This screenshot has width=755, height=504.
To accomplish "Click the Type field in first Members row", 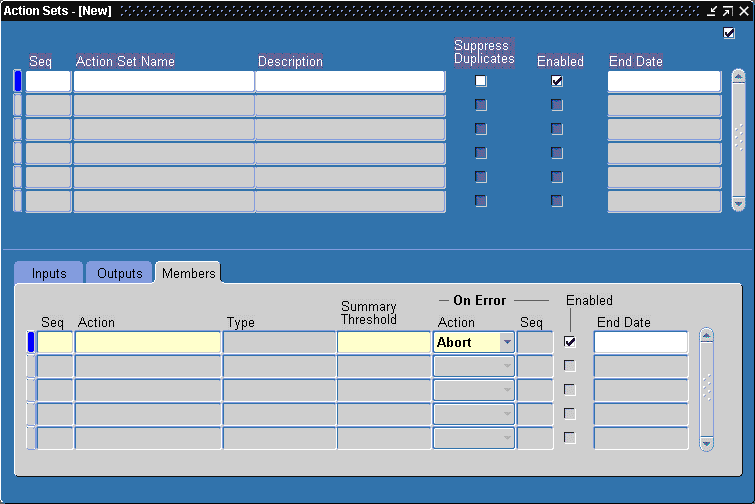I will click(x=279, y=342).
